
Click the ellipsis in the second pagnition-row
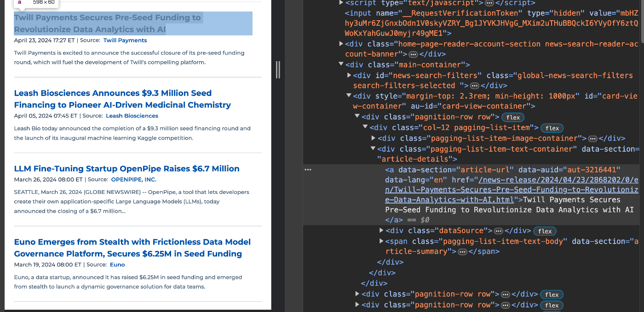(505, 295)
